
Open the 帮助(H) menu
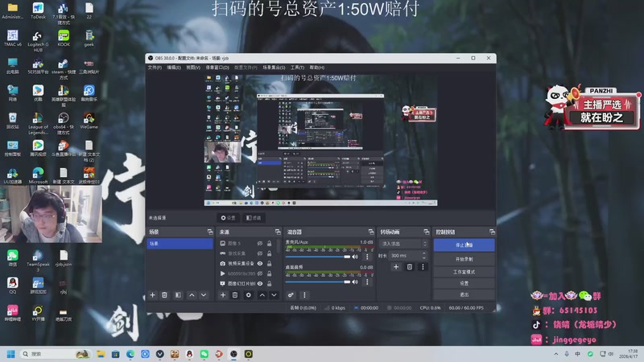click(x=316, y=68)
